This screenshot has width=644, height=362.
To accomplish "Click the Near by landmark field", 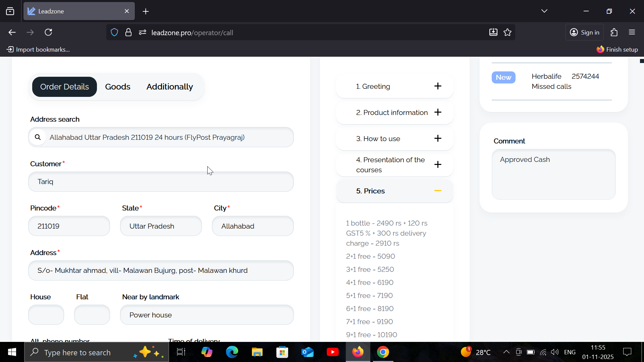I will click(207, 315).
